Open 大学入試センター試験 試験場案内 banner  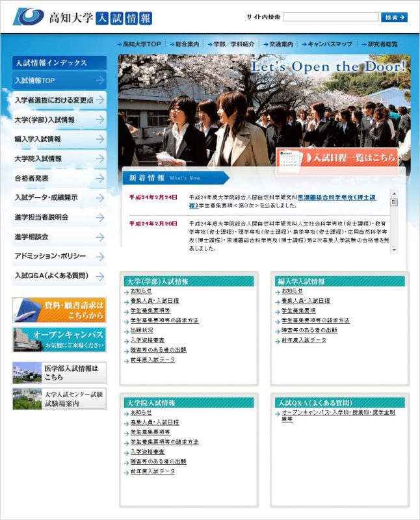point(59,398)
